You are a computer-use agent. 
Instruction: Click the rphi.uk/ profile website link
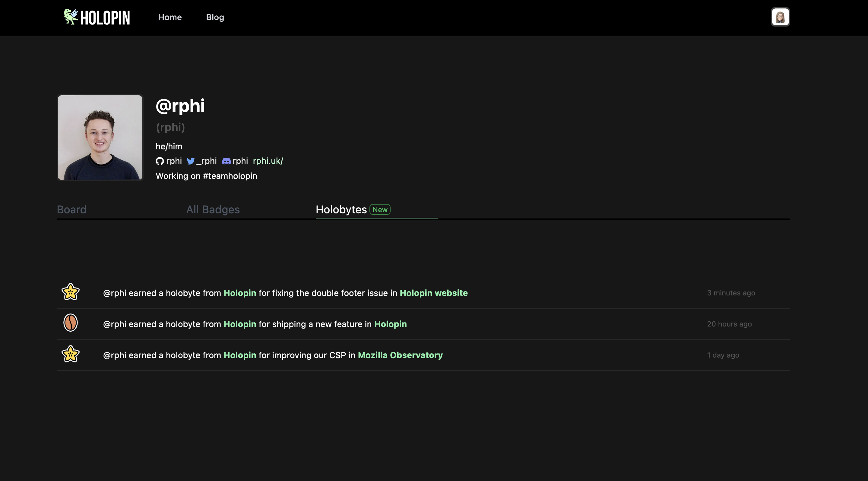click(x=268, y=161)
